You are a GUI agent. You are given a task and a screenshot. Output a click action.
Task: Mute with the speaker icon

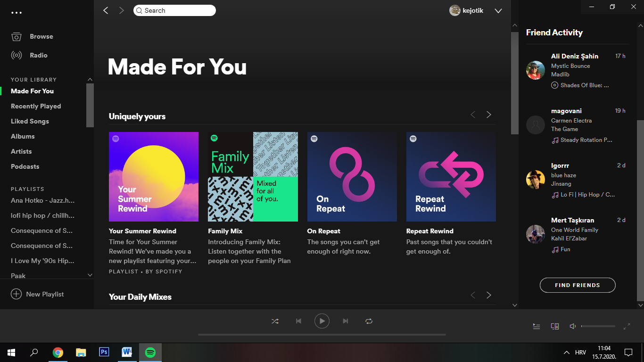point(572,326)
